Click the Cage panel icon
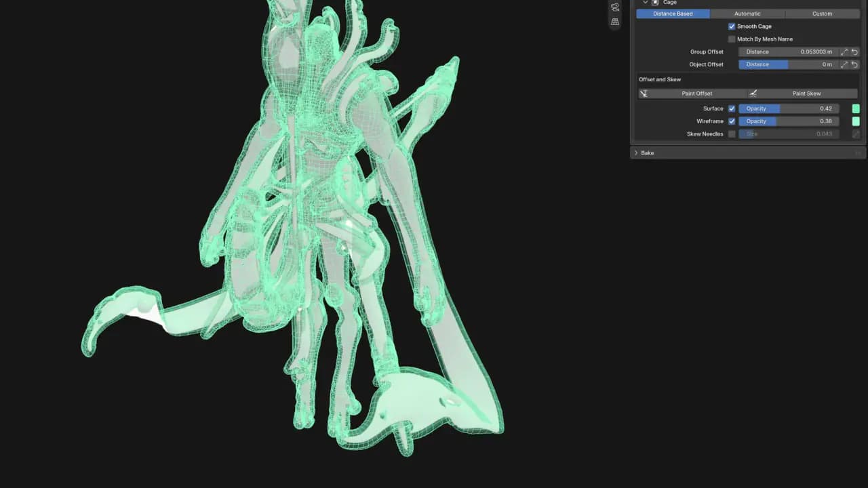 [655, 3]
